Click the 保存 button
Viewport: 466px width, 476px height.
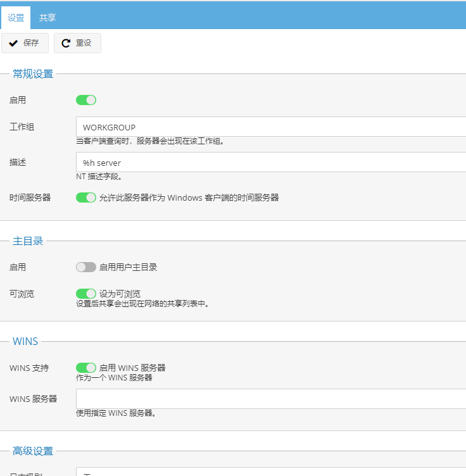click(25, 43)
